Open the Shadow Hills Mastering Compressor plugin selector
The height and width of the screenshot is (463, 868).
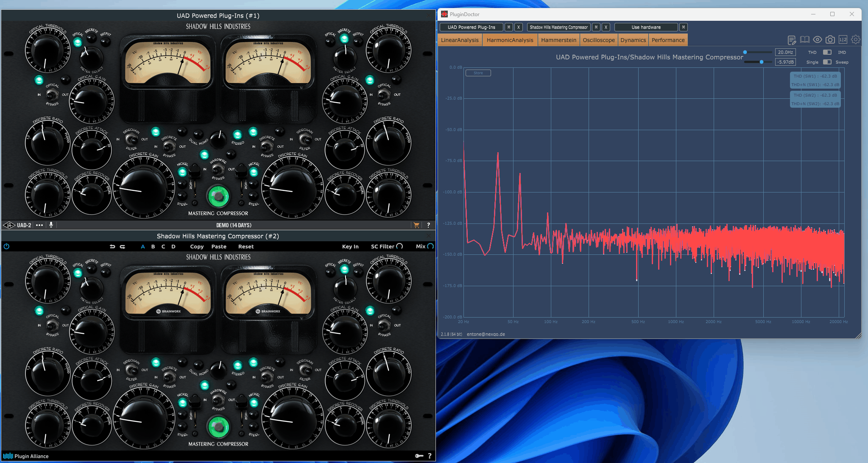coord(558,27)
